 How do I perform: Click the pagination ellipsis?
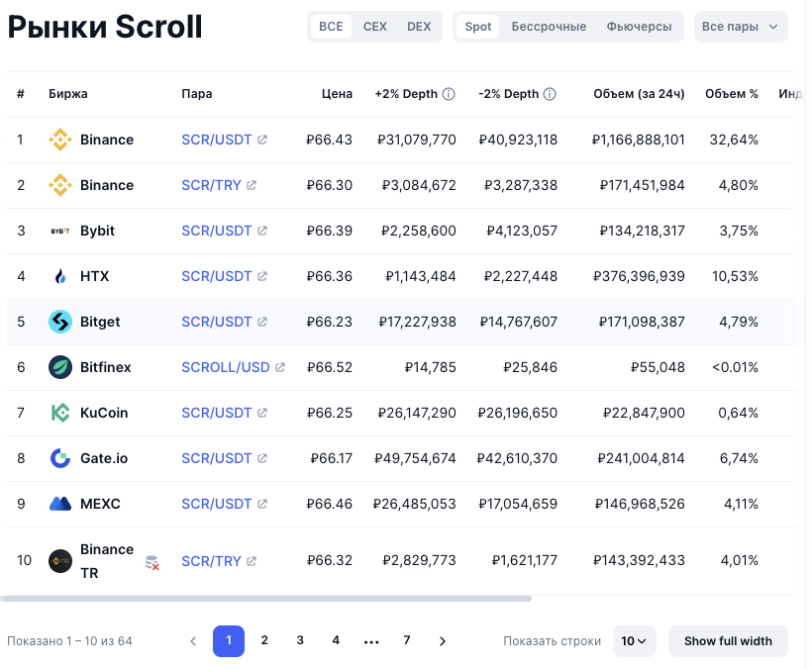pos(371,642)
